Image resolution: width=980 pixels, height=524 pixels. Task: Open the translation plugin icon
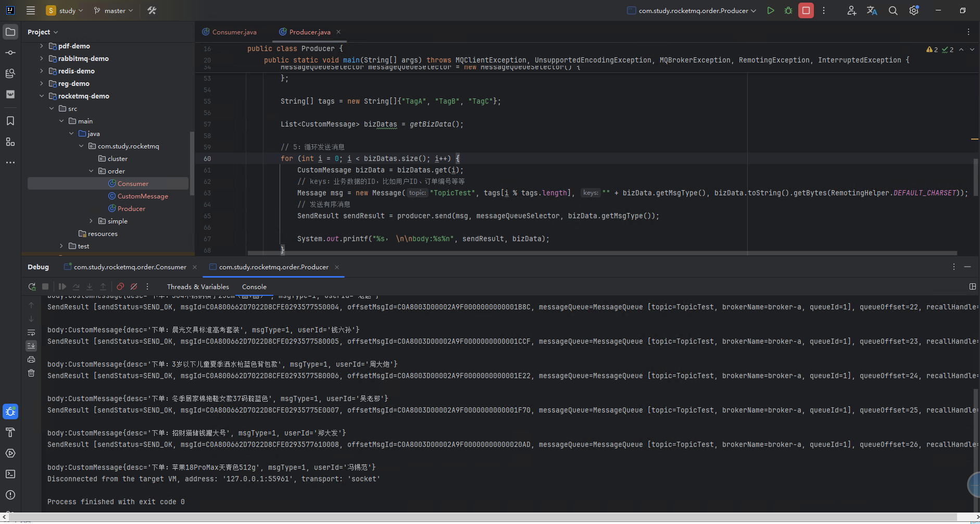coord(872,10)
